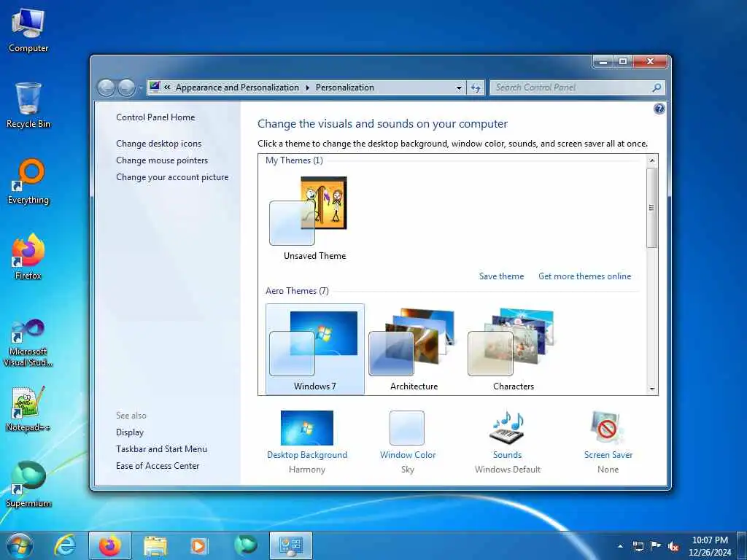The image size is (747, 560).
Task: Click Get more themes online
Action: pyautogui.click(x=584, y=276)
